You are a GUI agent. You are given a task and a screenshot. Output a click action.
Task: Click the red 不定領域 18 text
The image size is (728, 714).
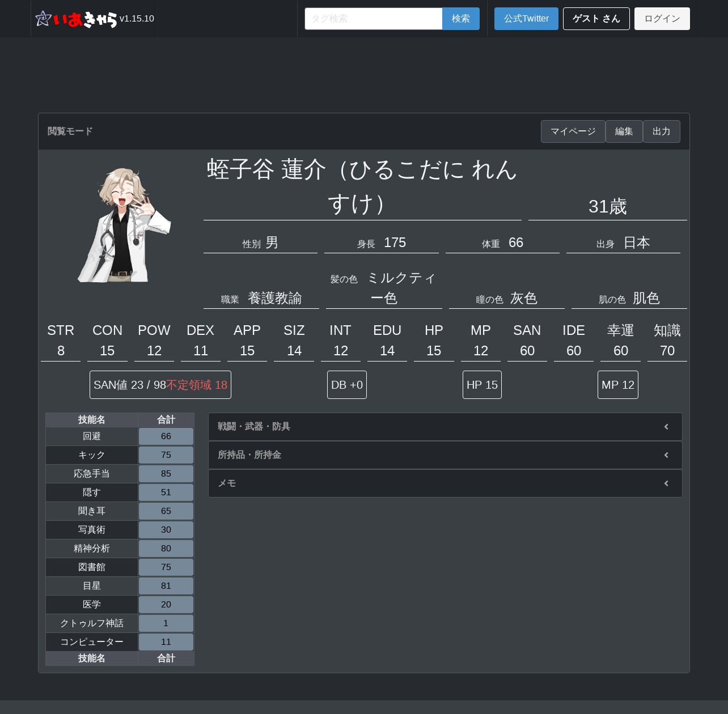coord(197,385)
